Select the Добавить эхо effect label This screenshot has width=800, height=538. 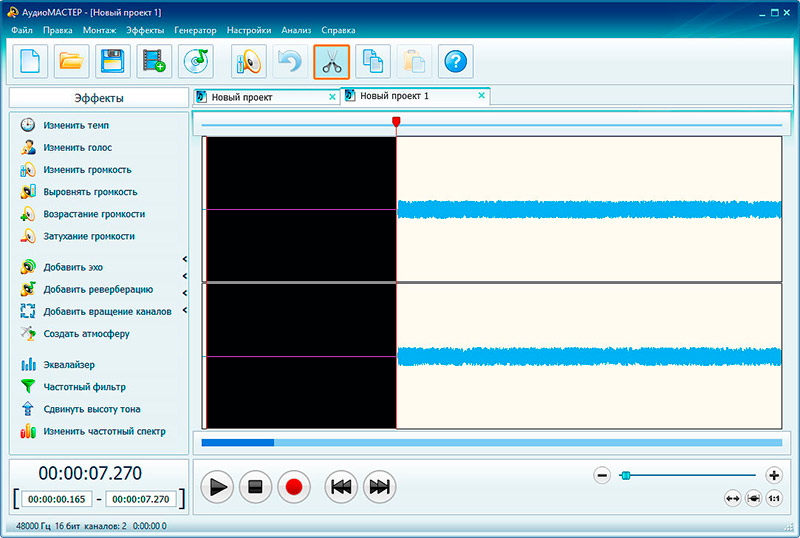(73, 267)
